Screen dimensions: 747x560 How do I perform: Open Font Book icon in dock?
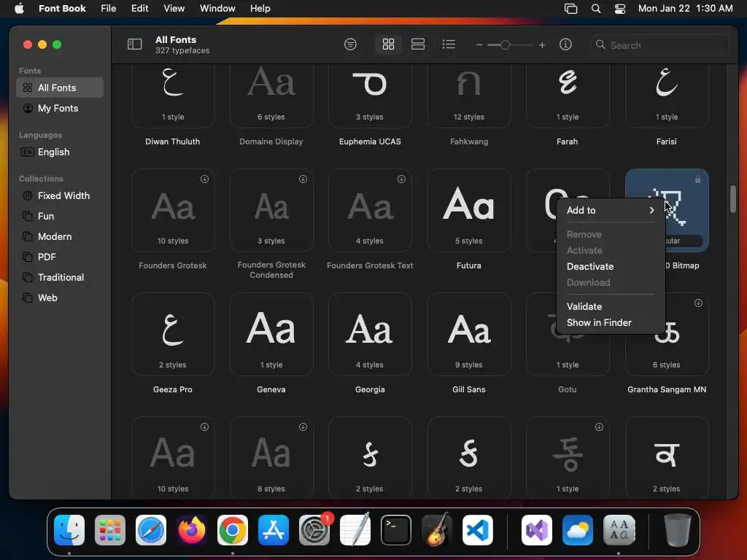(619, 530)
